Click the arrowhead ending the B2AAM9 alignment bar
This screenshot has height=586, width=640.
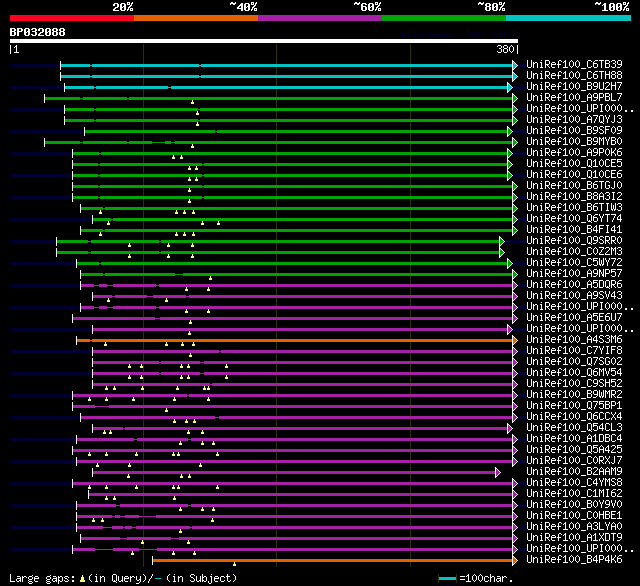[498, 473]
